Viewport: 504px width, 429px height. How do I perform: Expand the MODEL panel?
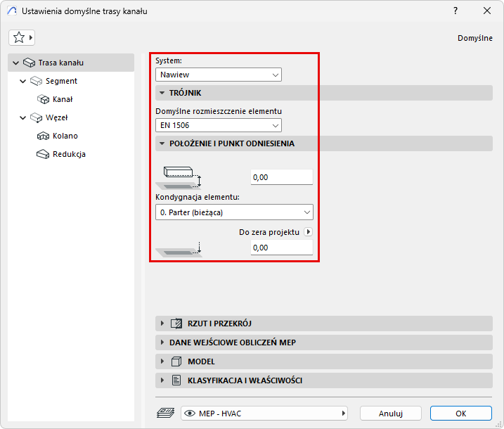[162, 361]
